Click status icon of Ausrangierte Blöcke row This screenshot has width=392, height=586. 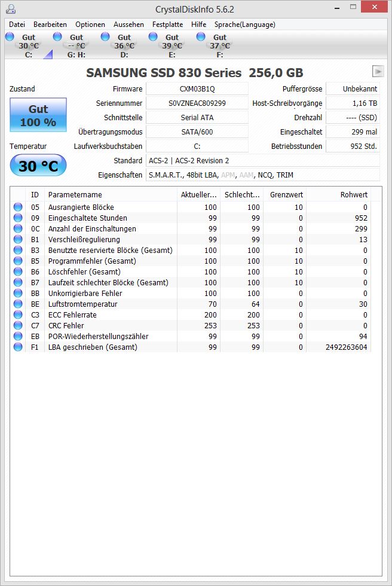point(18,207)
